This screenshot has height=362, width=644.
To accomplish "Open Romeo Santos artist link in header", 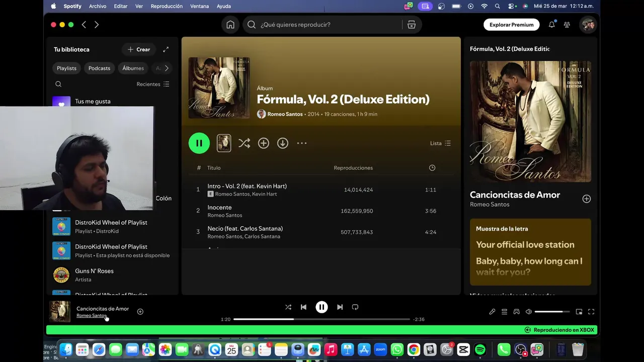I will coord(285,114).
